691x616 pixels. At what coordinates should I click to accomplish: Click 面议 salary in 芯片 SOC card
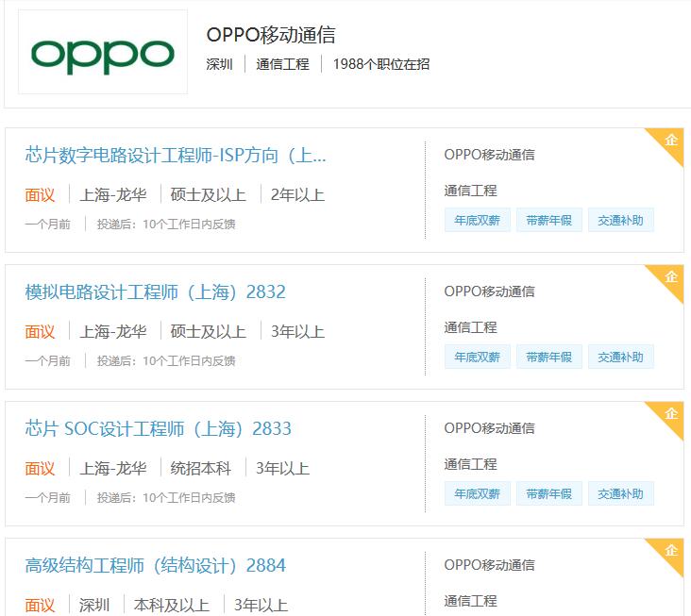40,469
